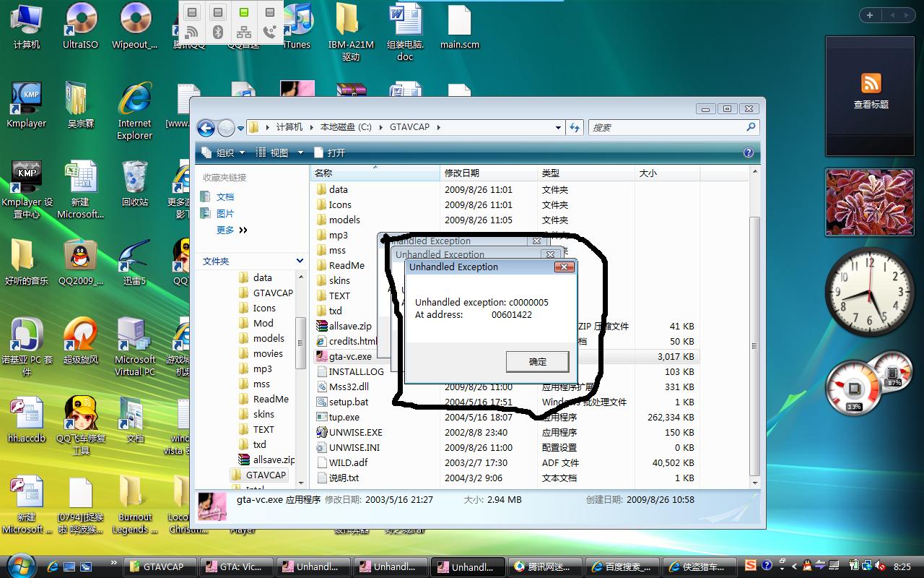Switch to 百度搜索 taskbar window
This screenshot has height=578, width=924.
[624, 566]
